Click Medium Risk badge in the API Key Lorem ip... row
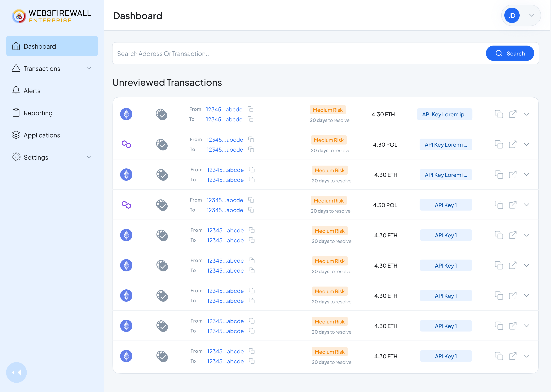551x392 pixels. tap(328, 110)
